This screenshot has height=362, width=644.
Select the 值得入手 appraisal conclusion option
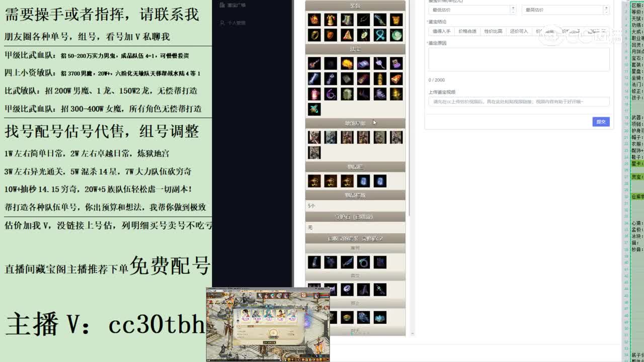tap(441, 31)
